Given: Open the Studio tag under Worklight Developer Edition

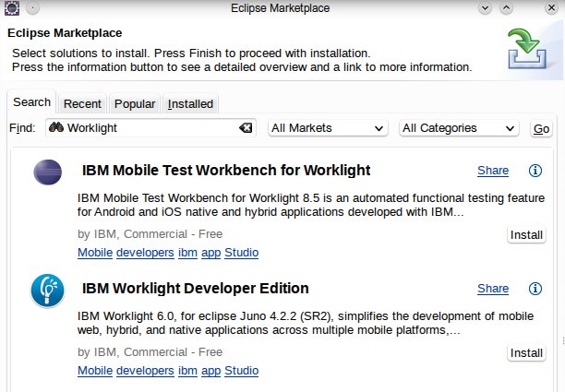Looking at the screenshot, I should [242, 371].
